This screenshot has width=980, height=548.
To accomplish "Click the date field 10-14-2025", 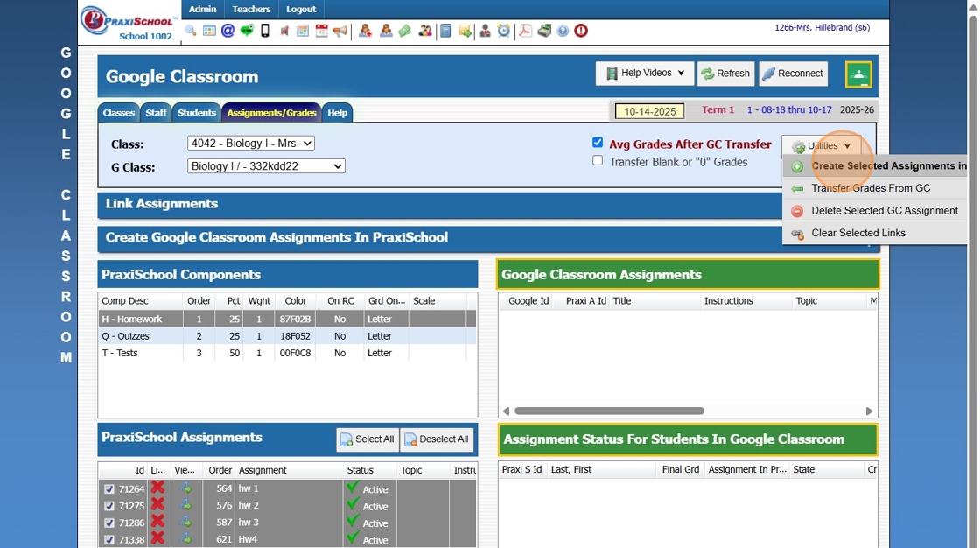I will coord(649,111).
